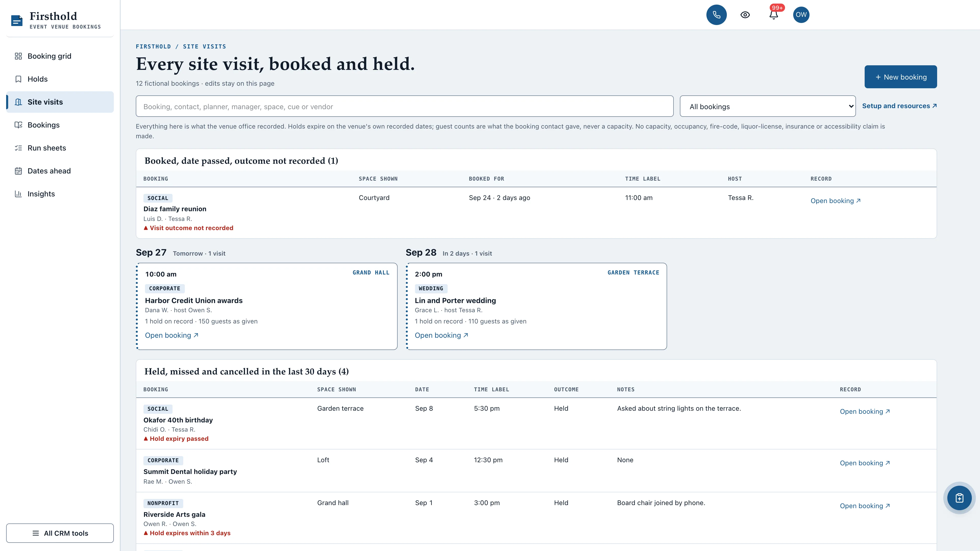Screen dimensions: 980x551
Task: Open booking for Okafor 40th birthday
Action: 865,411
